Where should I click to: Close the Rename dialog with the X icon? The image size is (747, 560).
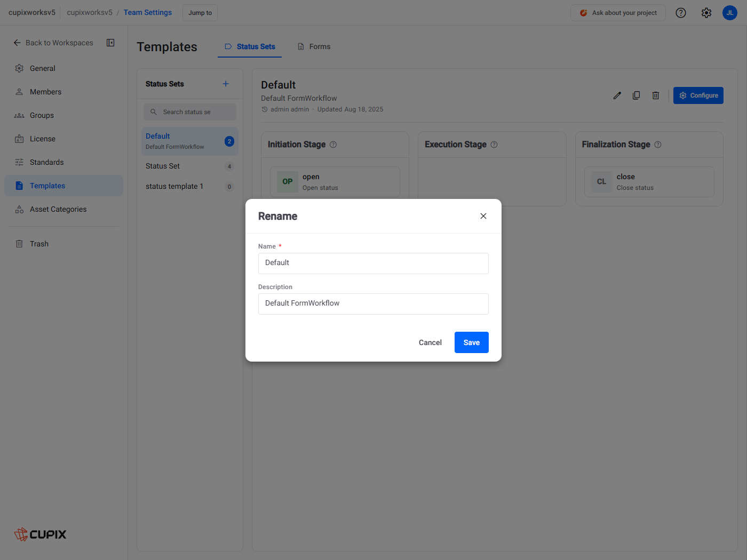[x=483, y=216]
